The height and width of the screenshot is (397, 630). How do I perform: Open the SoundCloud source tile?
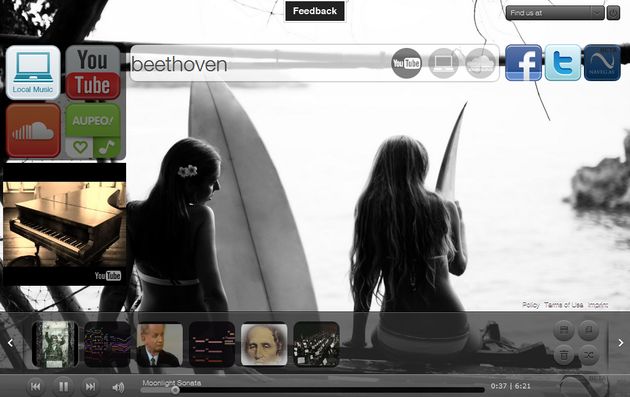[x=33, y=130]
